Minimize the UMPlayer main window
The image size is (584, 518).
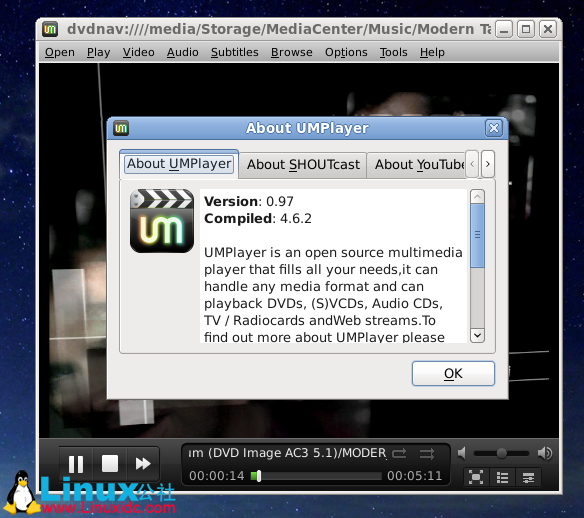coord(504,29)
